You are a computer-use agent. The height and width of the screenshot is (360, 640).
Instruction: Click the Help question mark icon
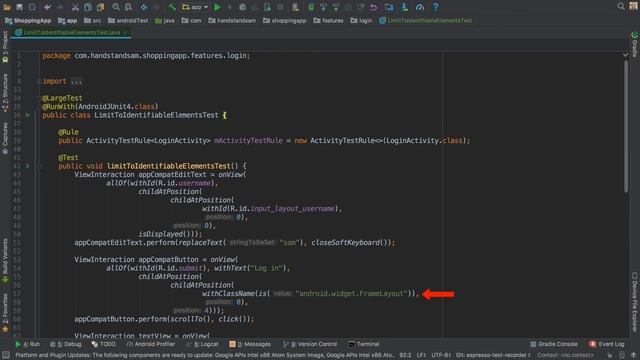tap(436, 7)
